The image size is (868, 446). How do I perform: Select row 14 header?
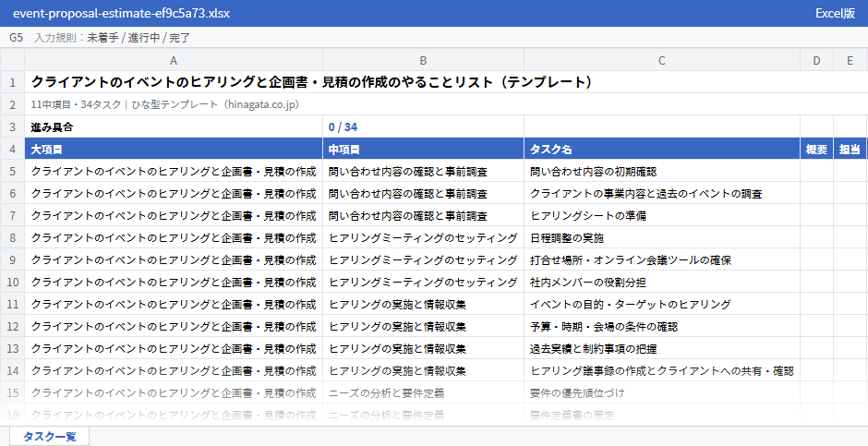pyautogui.click(x=12, y=370)
